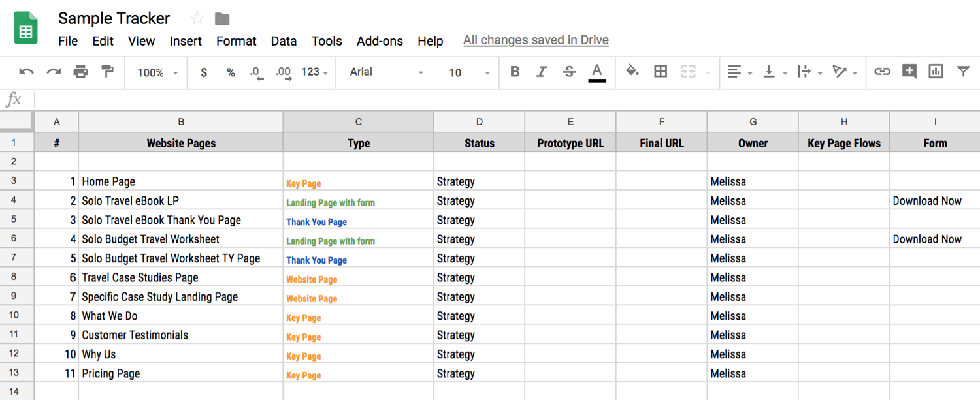Toggle strikethrough formatting
980x400 pixels.
tap(569, 72)
